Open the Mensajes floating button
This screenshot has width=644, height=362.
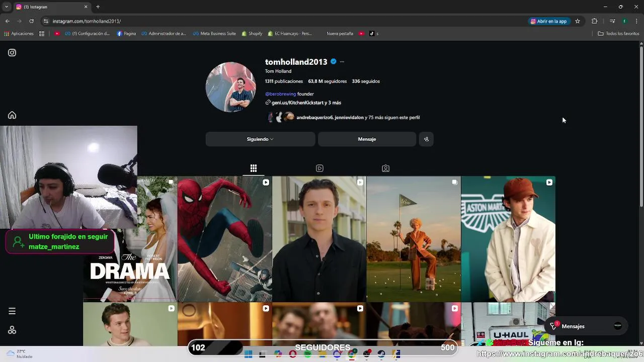587,326
